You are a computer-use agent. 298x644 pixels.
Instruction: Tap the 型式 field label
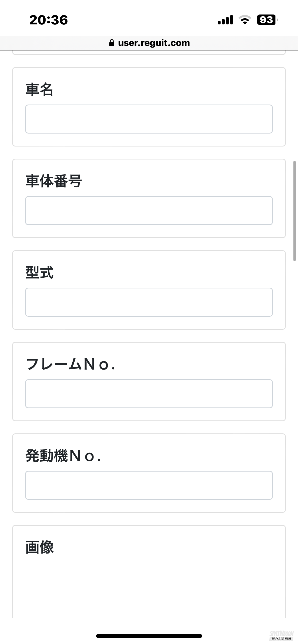tap(39, 273)
